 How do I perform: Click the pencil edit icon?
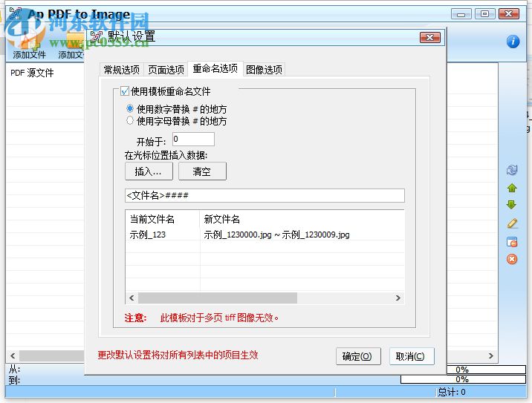click(512, 223)
